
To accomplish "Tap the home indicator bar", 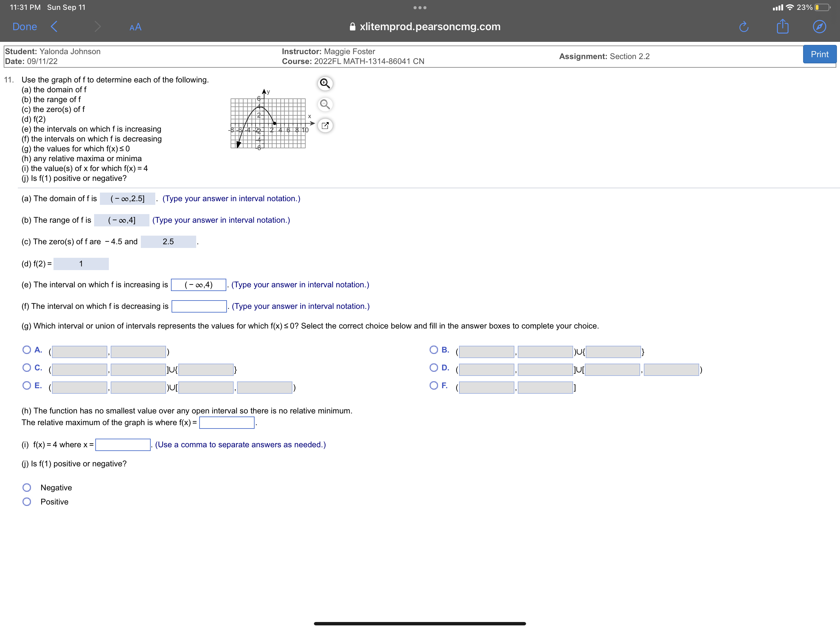I will (x=420, y=624).
